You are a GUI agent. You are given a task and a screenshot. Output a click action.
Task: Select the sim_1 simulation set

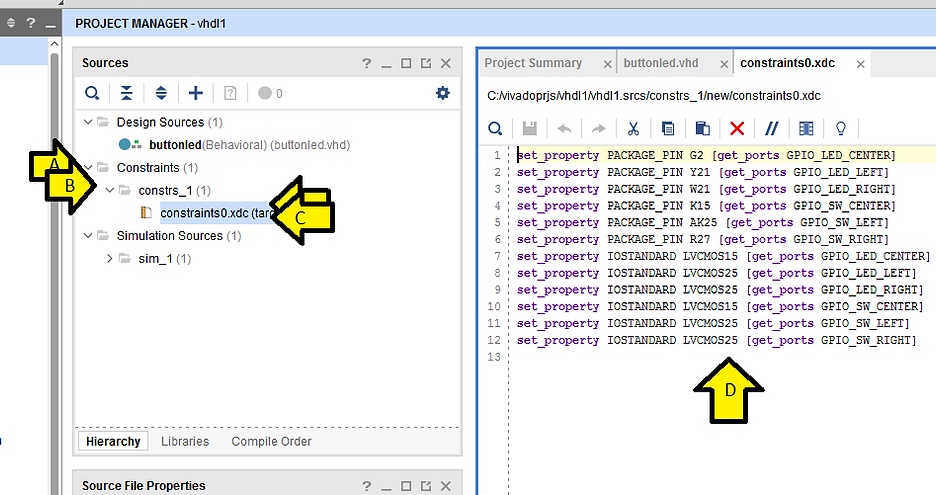[165, 258]
